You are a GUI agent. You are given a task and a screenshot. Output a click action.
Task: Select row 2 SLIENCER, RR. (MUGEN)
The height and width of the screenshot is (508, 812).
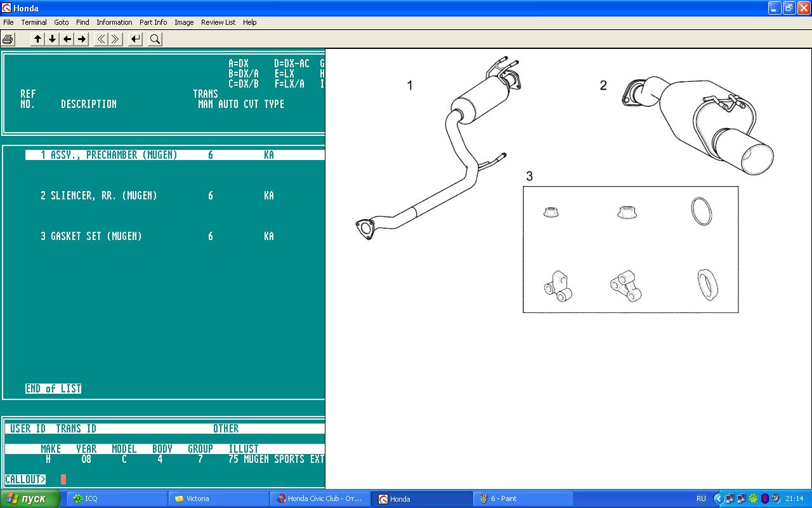click(x=175, y=196)
